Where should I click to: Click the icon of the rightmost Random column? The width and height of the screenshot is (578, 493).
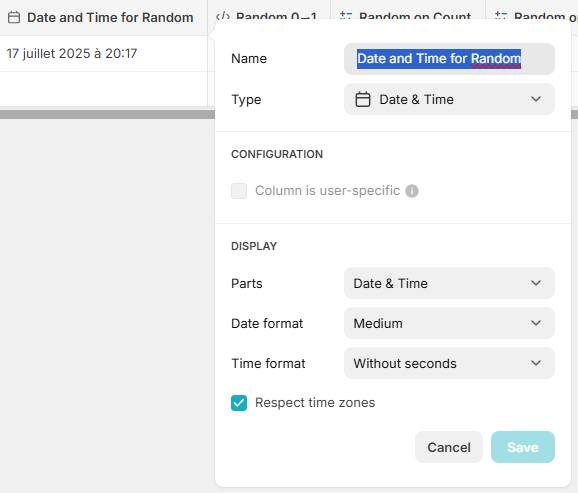501,16
